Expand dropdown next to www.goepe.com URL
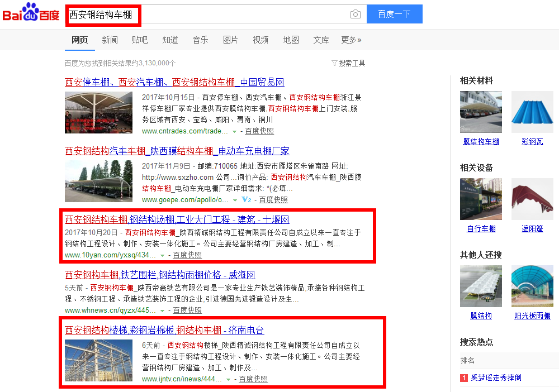The height and width of the screenshot is (392, 559). click(235, 200)
